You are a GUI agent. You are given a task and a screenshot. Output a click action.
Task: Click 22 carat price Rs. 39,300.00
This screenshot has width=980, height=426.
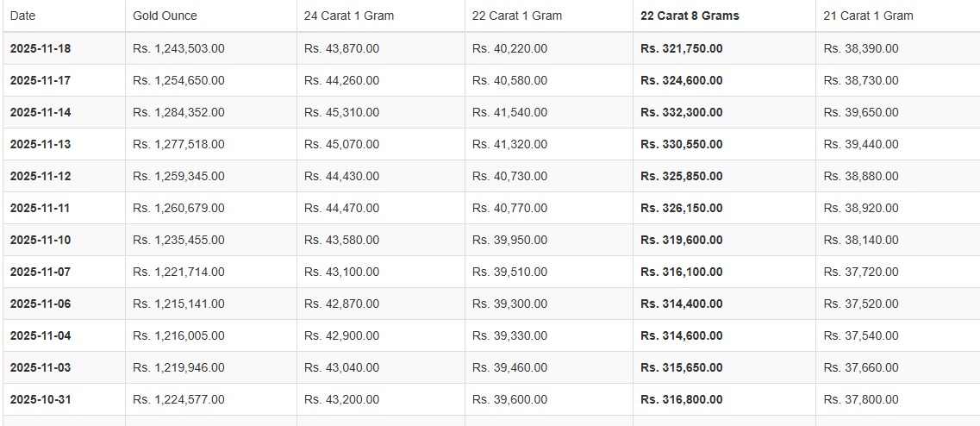point(509,304)
